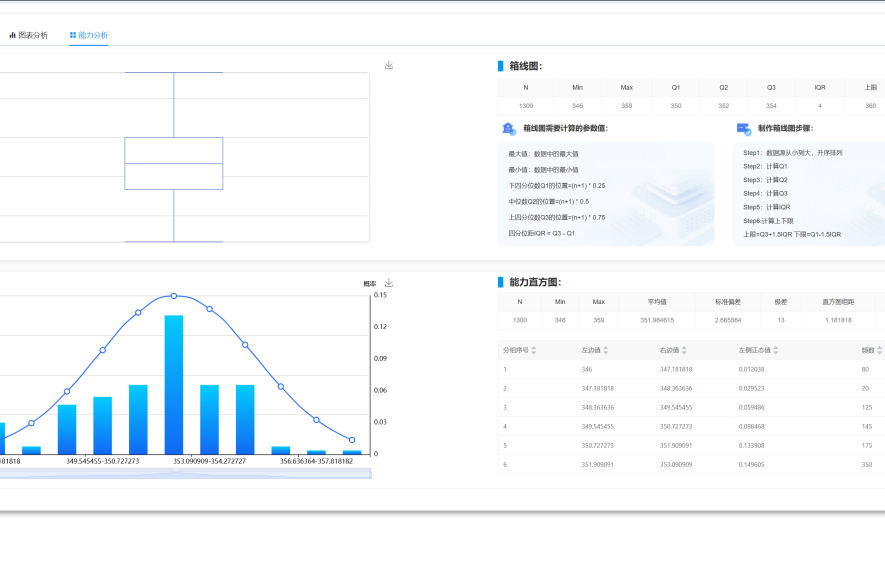Click the x-axis label 349.545455-350.727273
885x588 pixels.
[103, 461]
